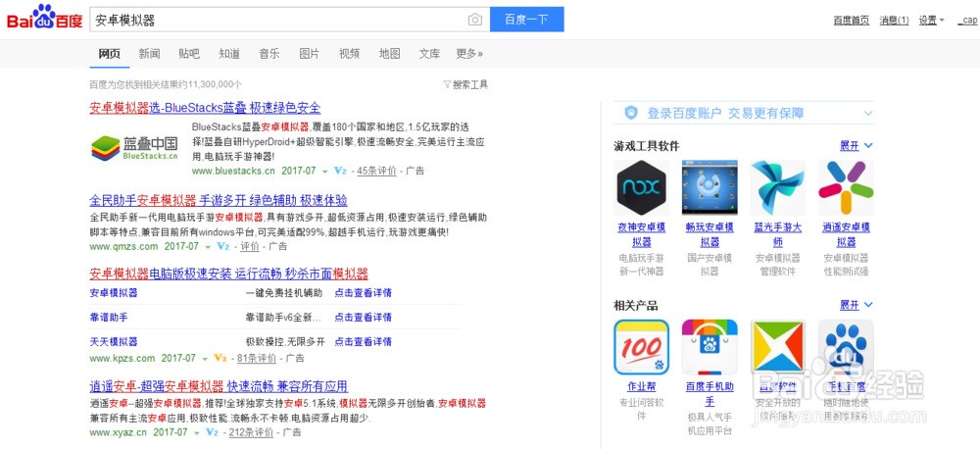980x449 pixels.
Task: Click 点击查看详情 in the 天天模拟器 row
Action: click(x=364, y=341)
